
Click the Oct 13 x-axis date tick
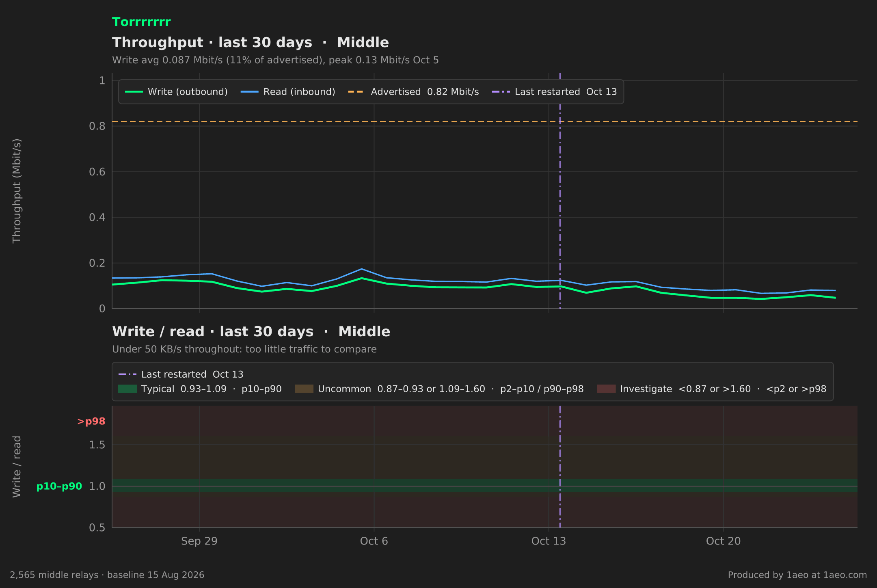coord(549,541)
